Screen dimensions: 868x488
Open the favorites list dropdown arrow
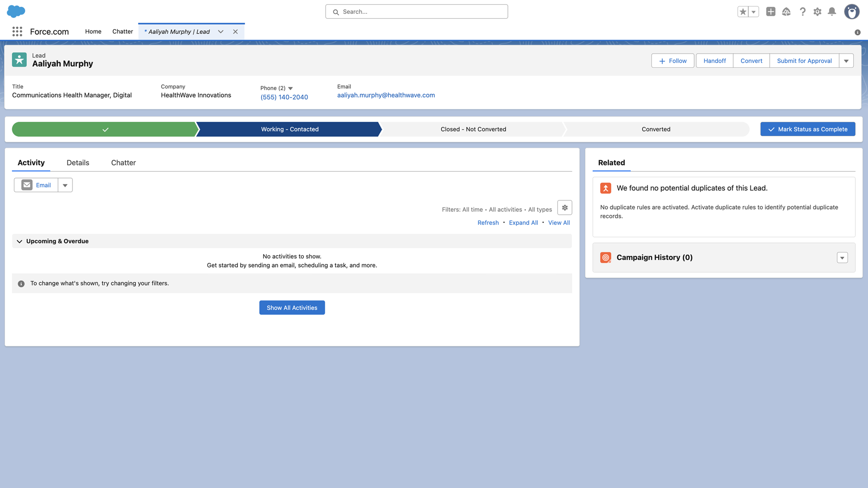pos(754,12)
